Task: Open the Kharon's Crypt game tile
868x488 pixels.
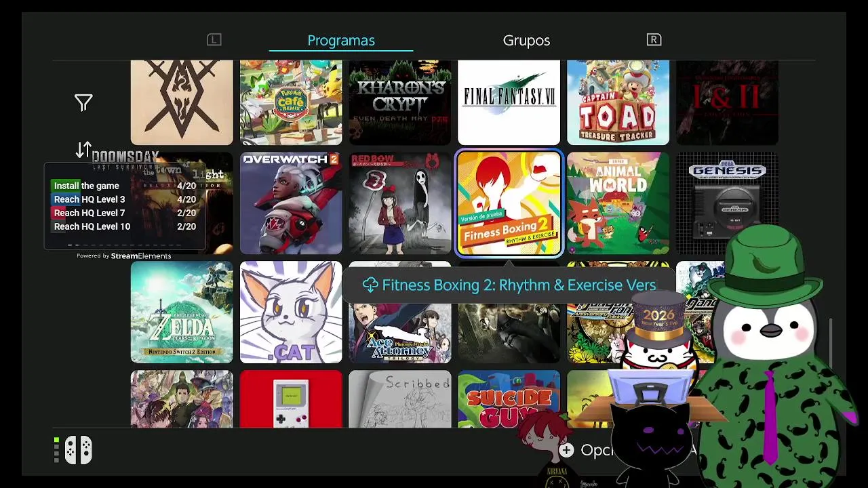Action: coord(400,102)
